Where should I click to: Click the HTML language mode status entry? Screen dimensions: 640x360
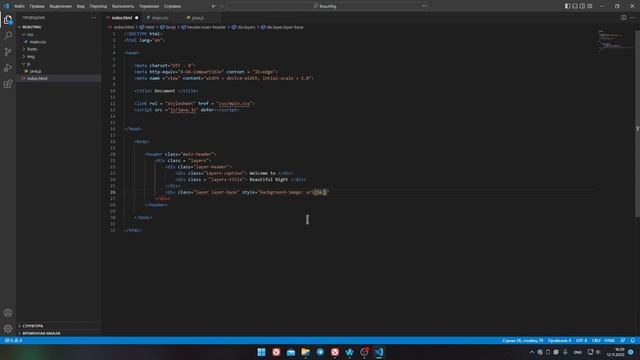(x=610, y=340)
